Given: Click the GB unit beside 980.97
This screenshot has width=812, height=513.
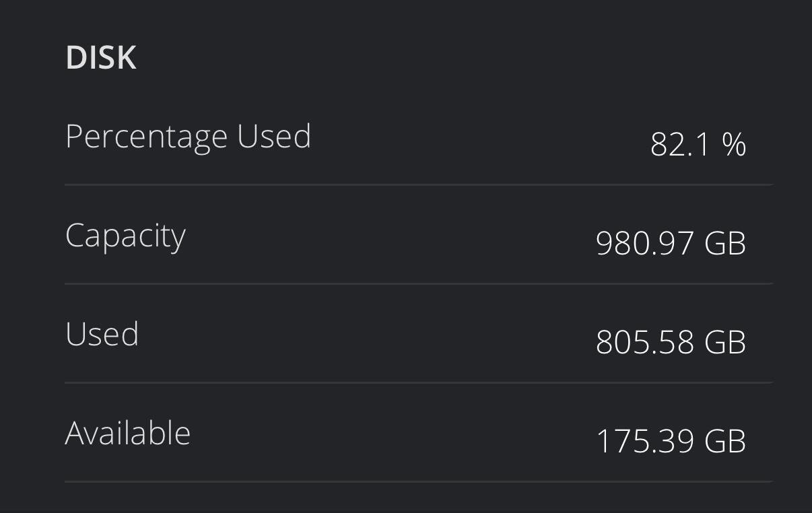Looking at the screenshot, I should (x=725, y=243).
